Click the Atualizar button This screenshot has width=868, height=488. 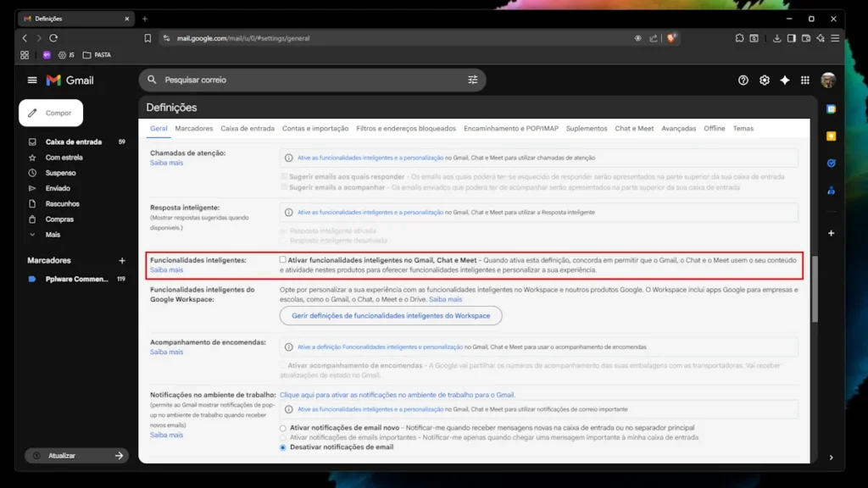point(76,456)
